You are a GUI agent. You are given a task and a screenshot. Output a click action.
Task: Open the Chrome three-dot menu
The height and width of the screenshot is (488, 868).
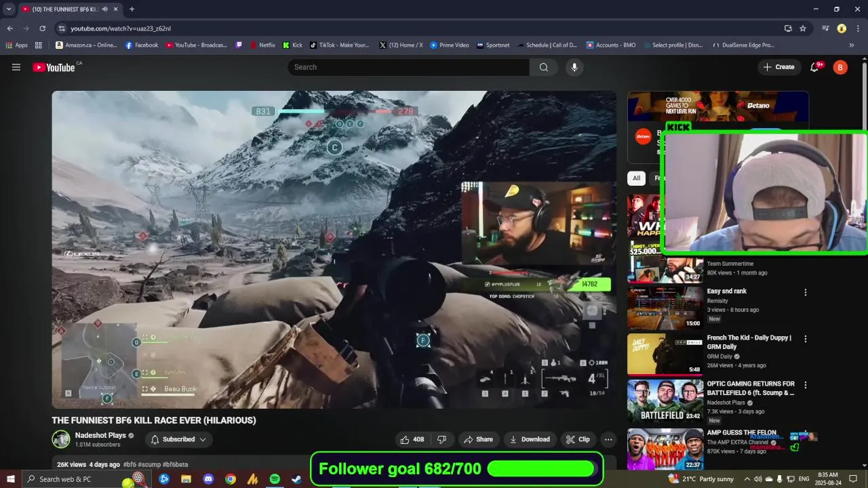coord(858,28)
